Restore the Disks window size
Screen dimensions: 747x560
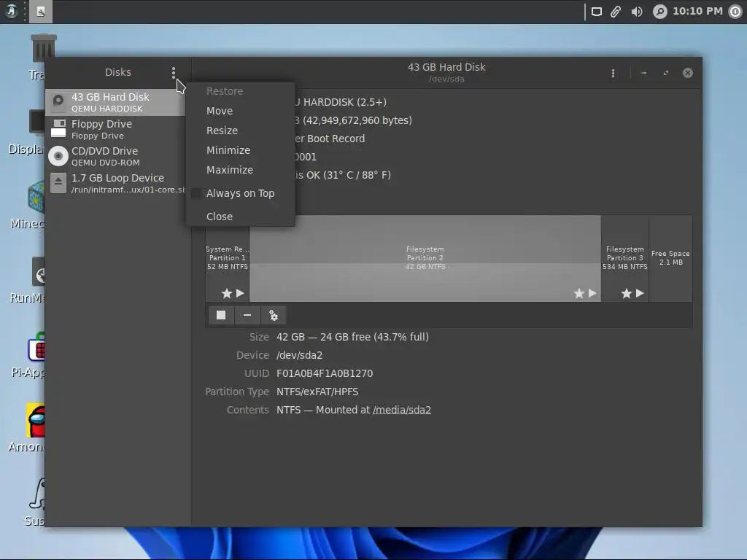(x=665, y=73)
